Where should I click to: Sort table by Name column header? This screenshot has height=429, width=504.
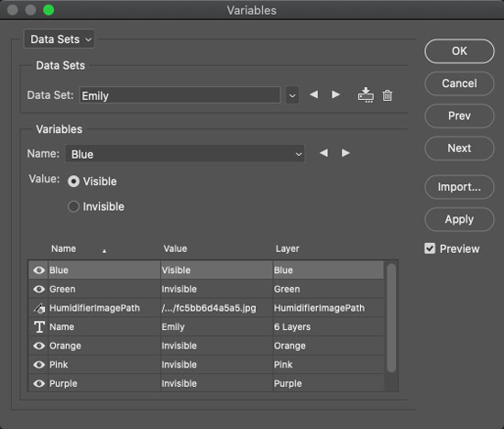tap(63, 249)
